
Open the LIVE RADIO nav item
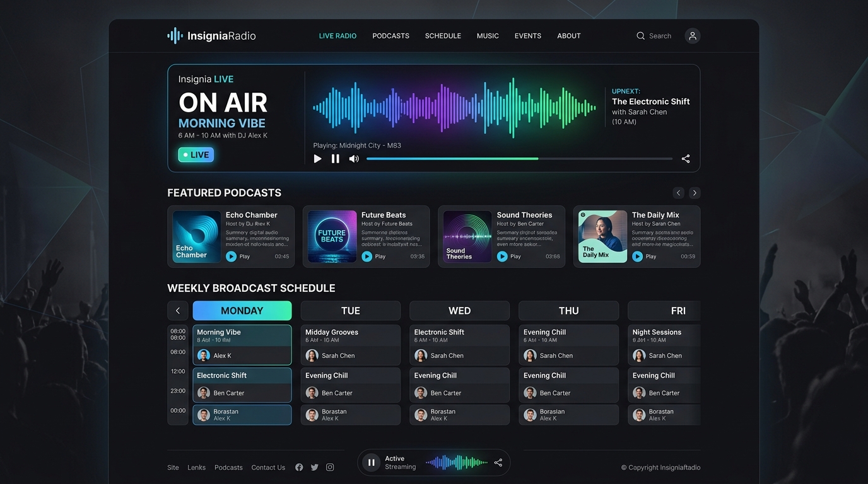click(337, 36)
